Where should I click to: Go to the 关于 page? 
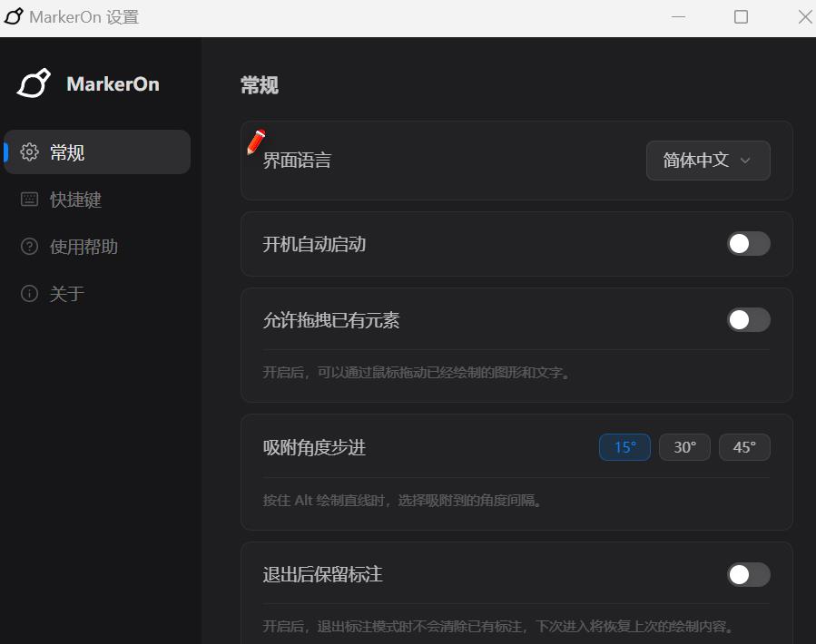tap(97, 293)
